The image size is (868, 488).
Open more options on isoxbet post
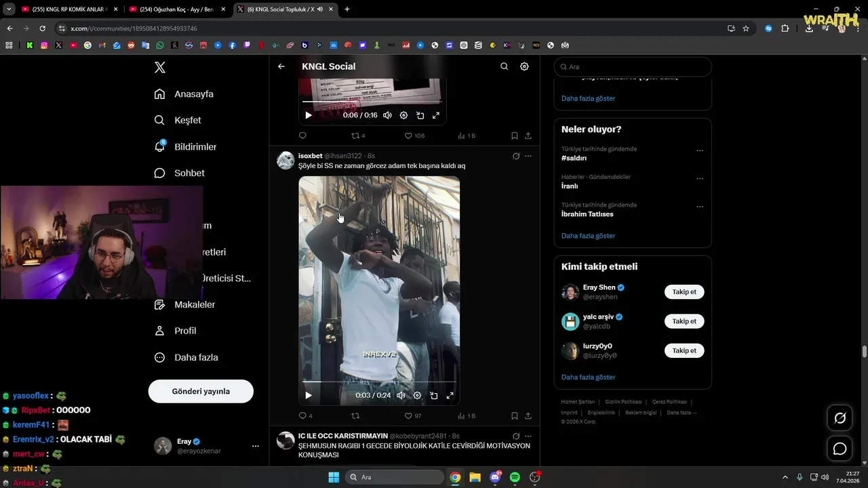[x=528, y=156]
